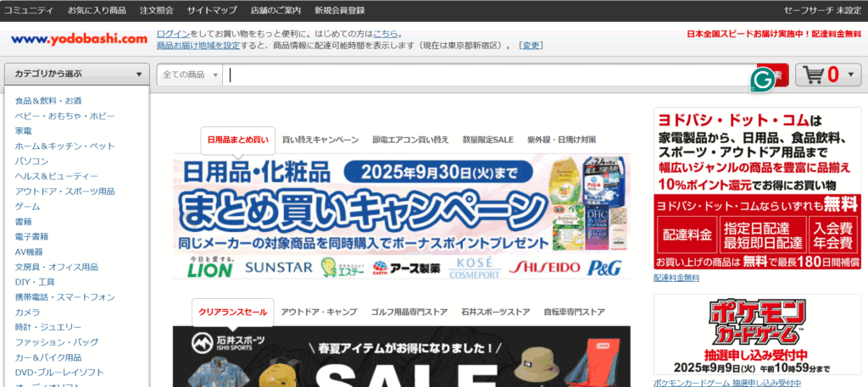The width and height of the screenshot is (868, 387).
Task: Select 時計・ジュエリー category
Action: click(x=48, y=327)
